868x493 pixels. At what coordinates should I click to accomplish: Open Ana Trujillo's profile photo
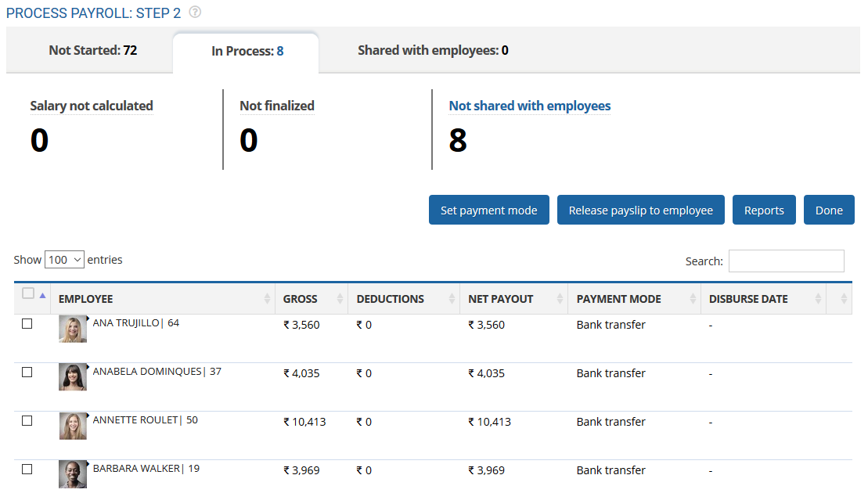click(72, 329)
